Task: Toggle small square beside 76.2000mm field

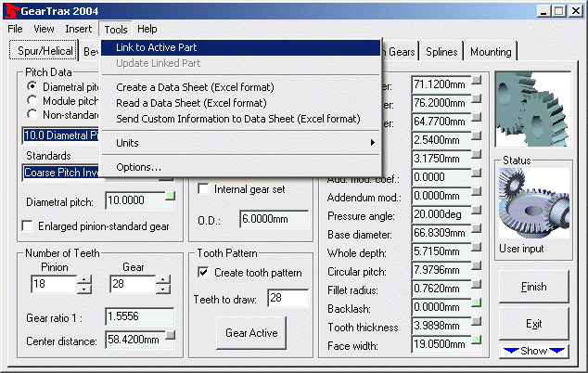Action: click(x=477, y=98)
